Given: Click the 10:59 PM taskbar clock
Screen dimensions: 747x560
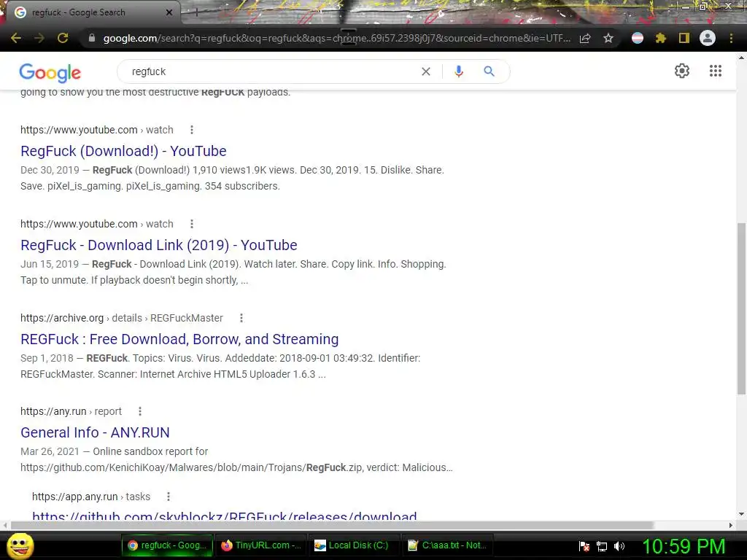Looking at the screenshot, I should [684, 546].
